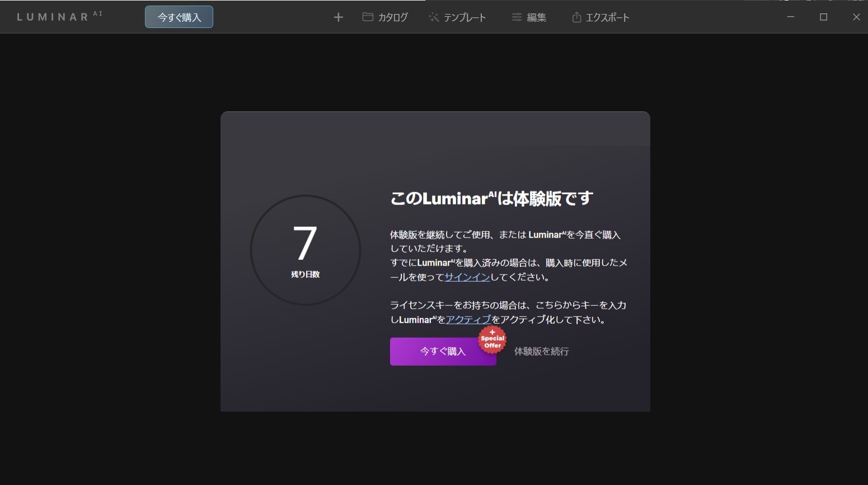868x485 pixels.
Task: Open the カタログ tab
Action: (385, 17)
